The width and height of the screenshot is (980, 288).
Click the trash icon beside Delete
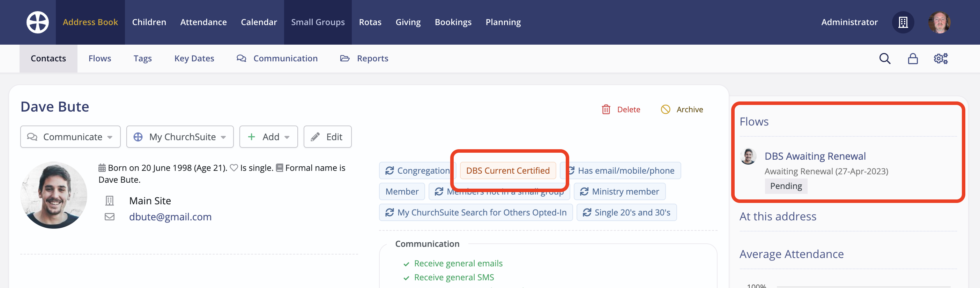tap(606, 109)
